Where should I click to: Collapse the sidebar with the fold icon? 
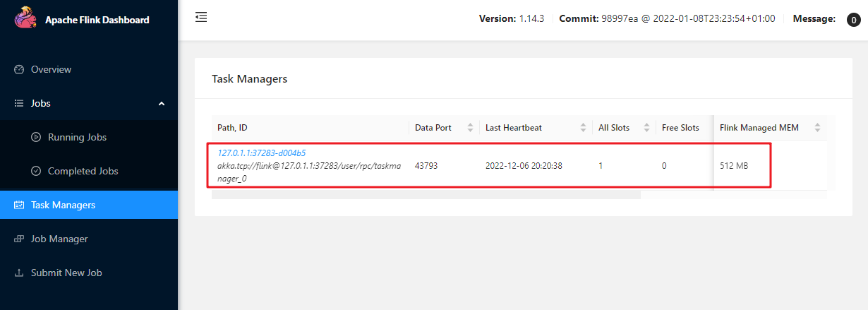201,17
